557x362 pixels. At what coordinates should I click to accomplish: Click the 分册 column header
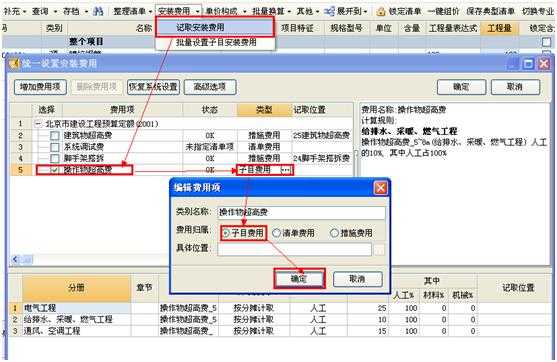76,288
